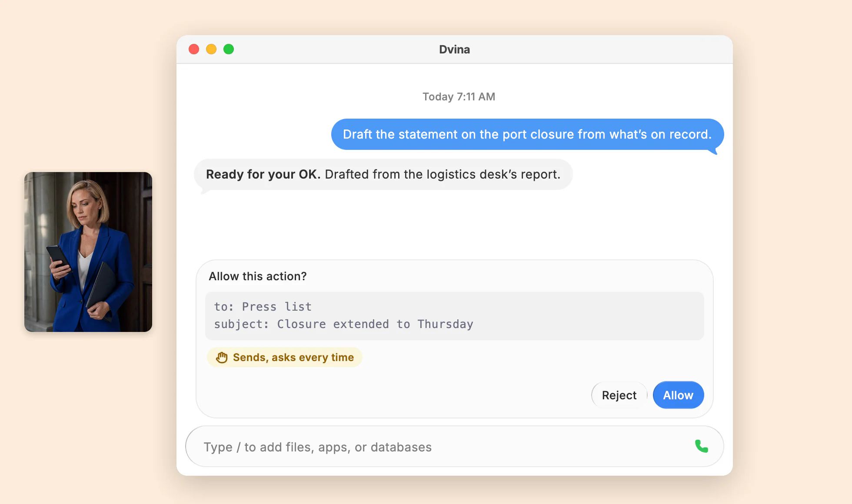Click the hand icon in the permission badge
The image size is (852, 504).
[222, 357]
